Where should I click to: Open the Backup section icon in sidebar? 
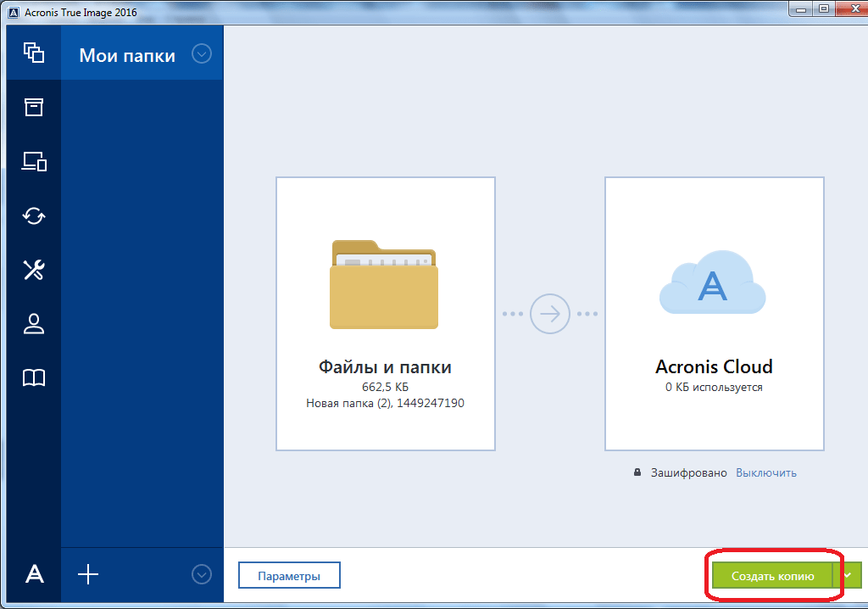point(34,53)
